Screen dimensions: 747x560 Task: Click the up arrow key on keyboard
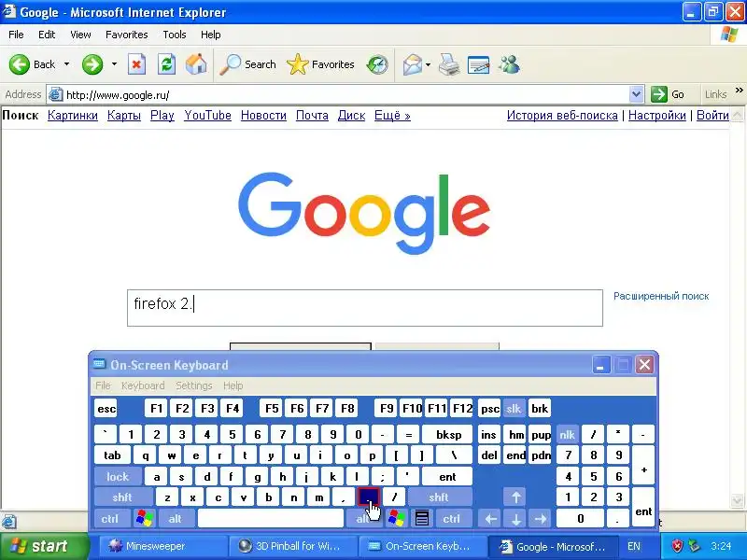coord(515,497)
